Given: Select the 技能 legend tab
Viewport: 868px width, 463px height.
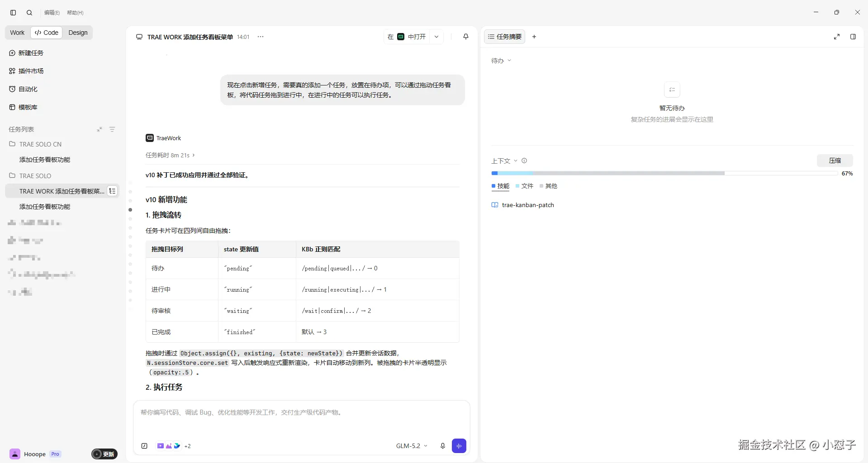Looking at the screenshot, I should coord(500,186).
